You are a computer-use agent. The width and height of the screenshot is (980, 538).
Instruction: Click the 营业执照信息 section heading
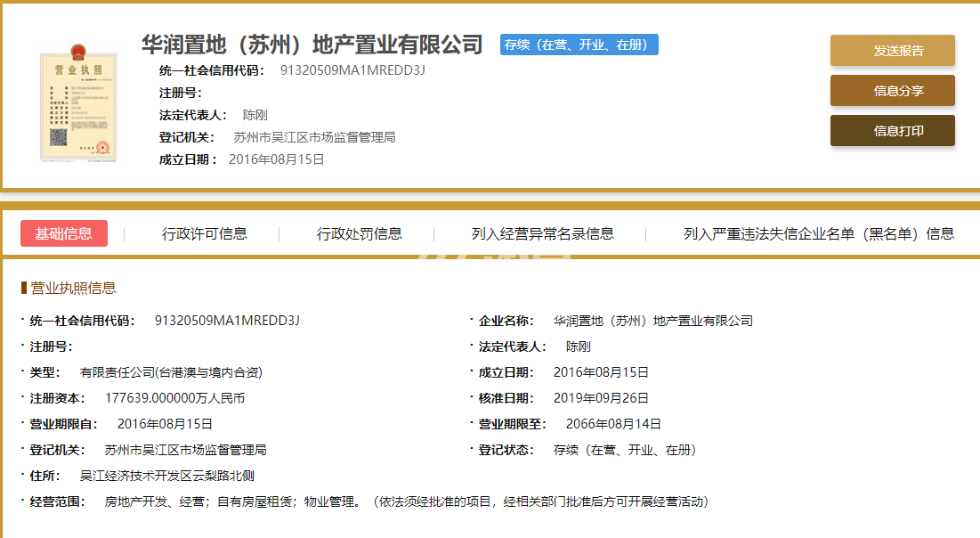pos(73,288)
